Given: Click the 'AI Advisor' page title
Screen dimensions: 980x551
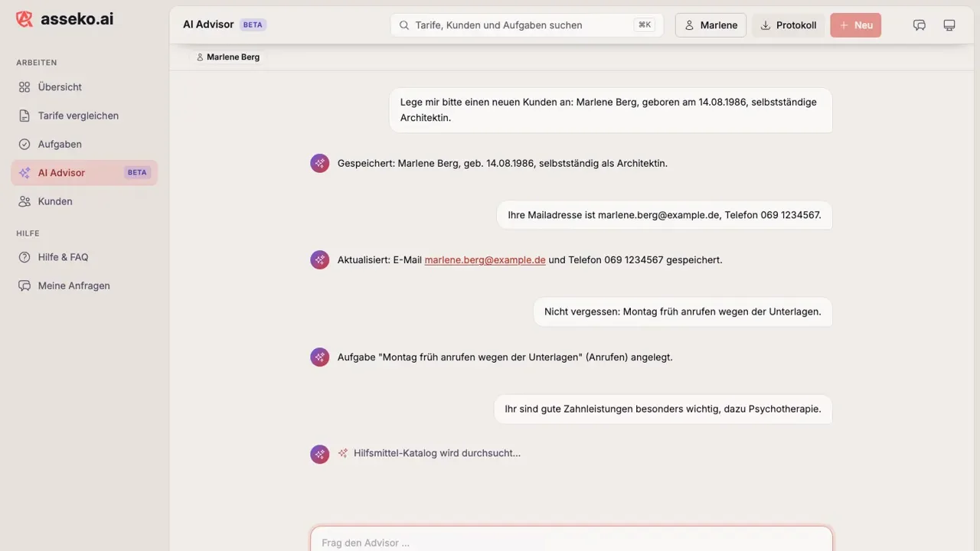Looking at the screenshot, I should coord(208,24).
